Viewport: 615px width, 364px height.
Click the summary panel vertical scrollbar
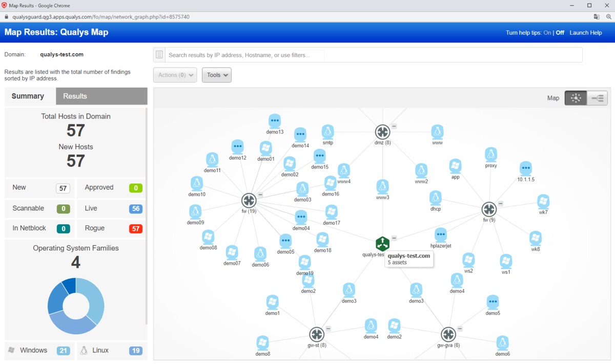click(146, 215)
